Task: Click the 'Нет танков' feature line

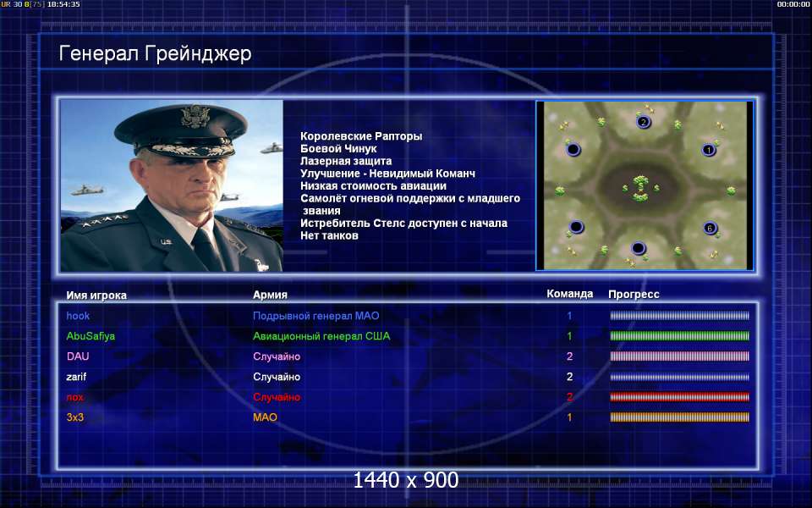Action: [x=329, y=236]
